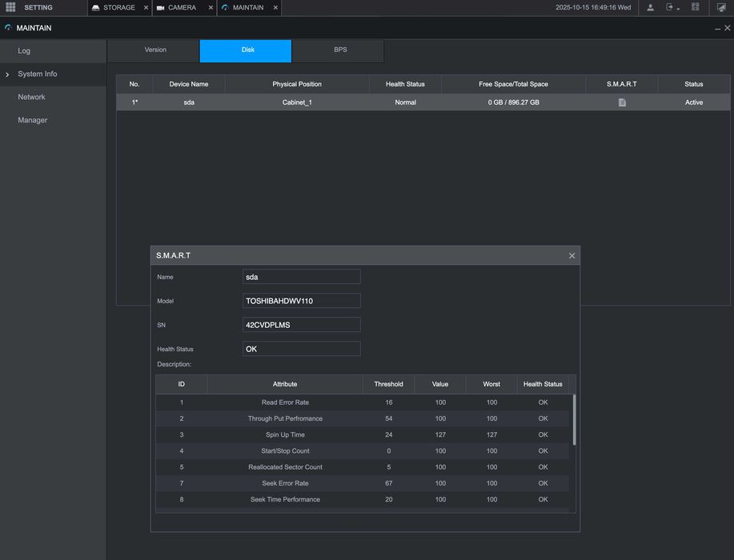Switch to the Version tab
This screenshot has width=734, height=560.
click(x=155, y=50)
